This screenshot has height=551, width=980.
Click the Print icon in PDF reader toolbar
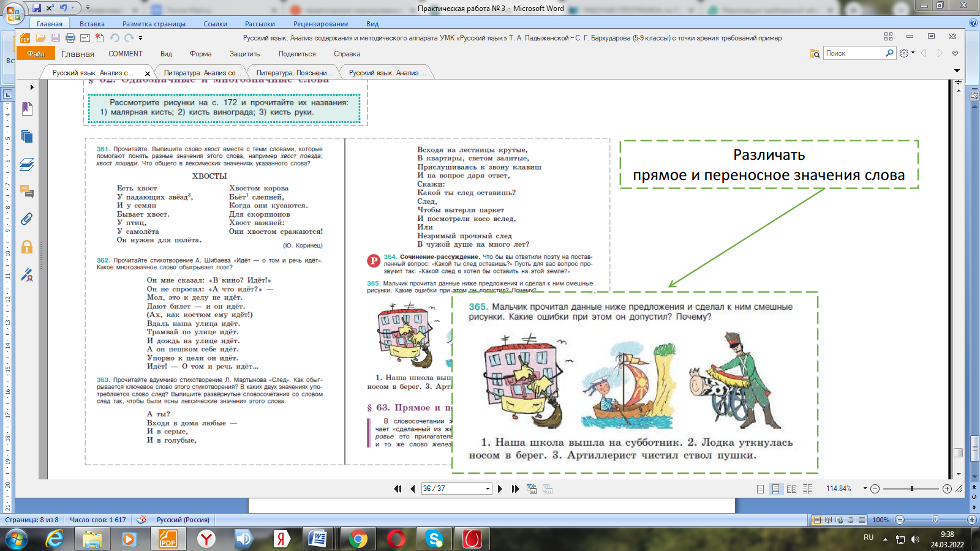click(70, 38)
